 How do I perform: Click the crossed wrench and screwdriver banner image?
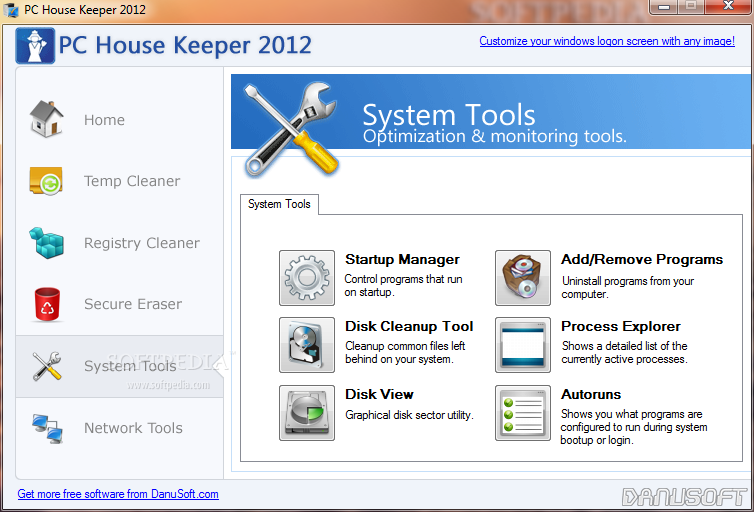coord(291,129)
